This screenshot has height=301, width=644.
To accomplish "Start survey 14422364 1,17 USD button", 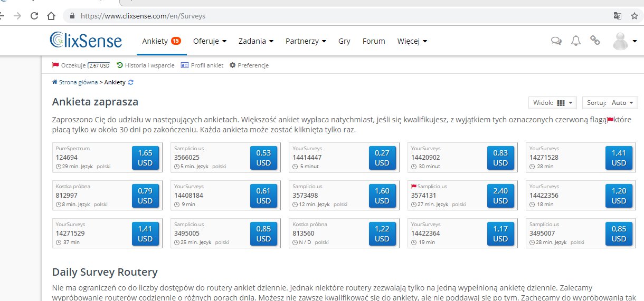I will coord(500,234).
